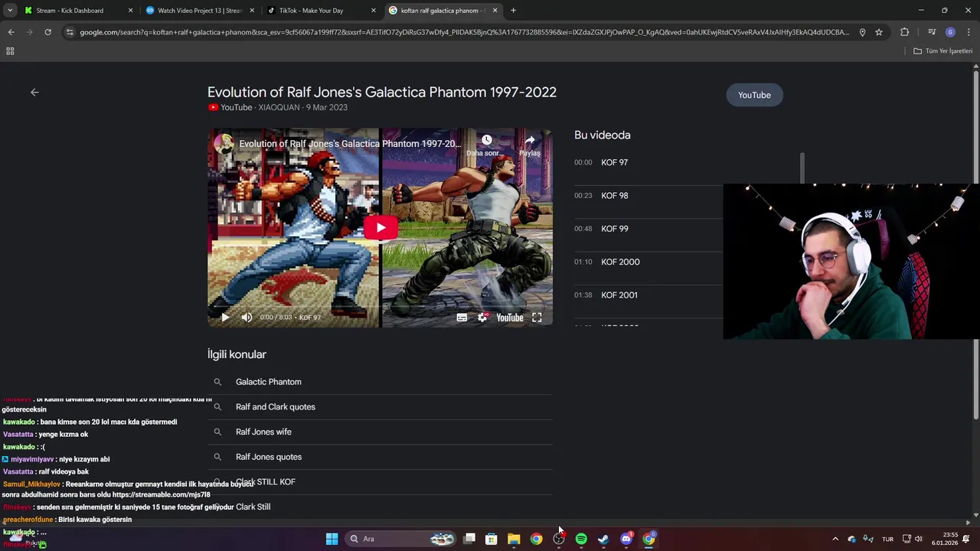Click the streamable.com link in chat
This screenshot has width=980, height=551.
click(161, 495)
